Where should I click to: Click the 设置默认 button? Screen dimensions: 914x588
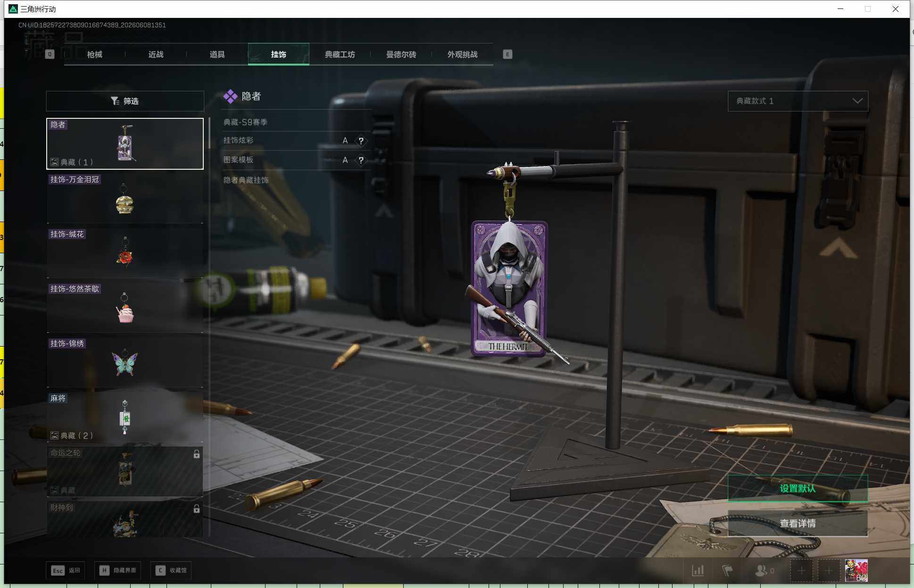(x=798, y=489)
